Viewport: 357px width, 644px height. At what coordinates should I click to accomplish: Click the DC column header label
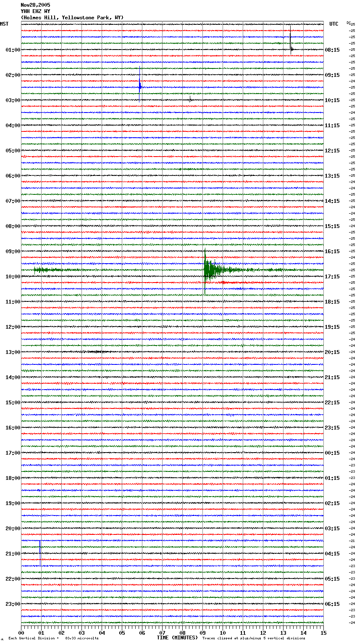click(x=349, y=23)
